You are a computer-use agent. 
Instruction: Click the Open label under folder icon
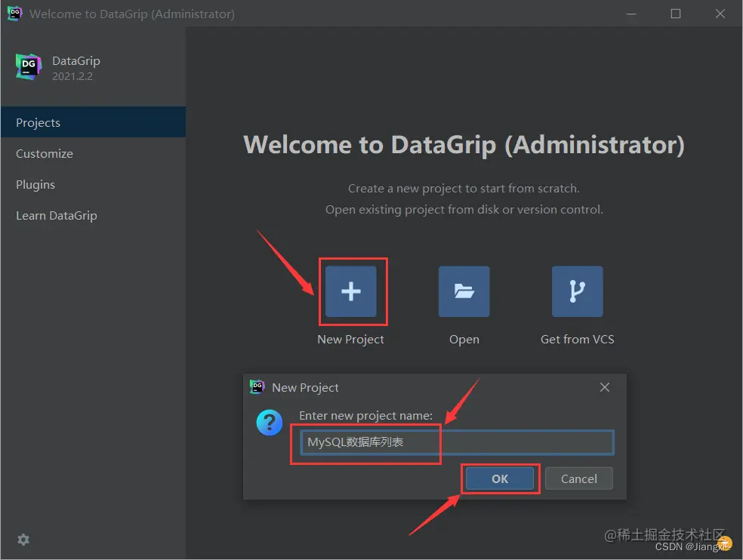coord(464,339)
